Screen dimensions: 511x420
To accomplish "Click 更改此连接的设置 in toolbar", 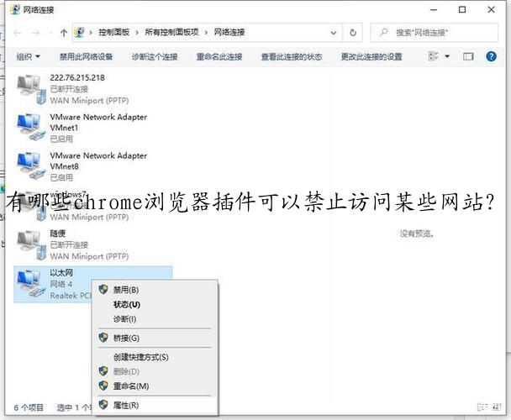I will 371,56.
